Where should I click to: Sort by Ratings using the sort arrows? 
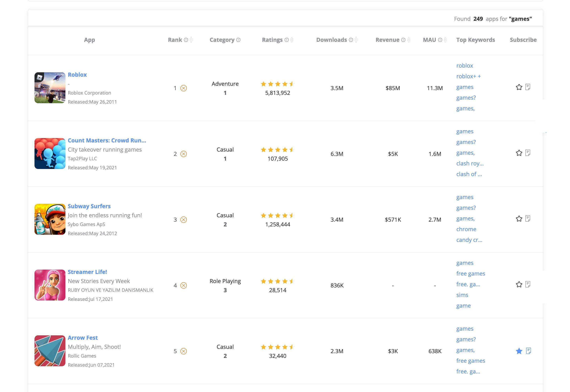[292, 40]
